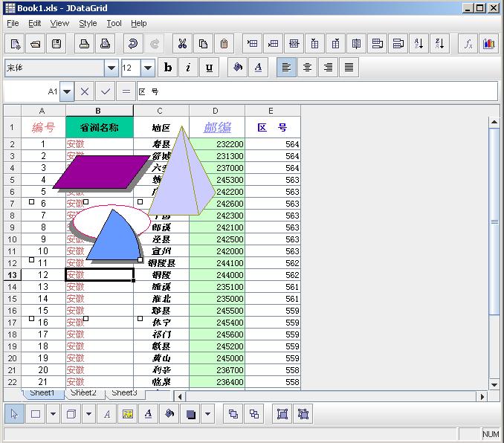
Task: Click the font color 'A' in format bar
Action: 258,68
